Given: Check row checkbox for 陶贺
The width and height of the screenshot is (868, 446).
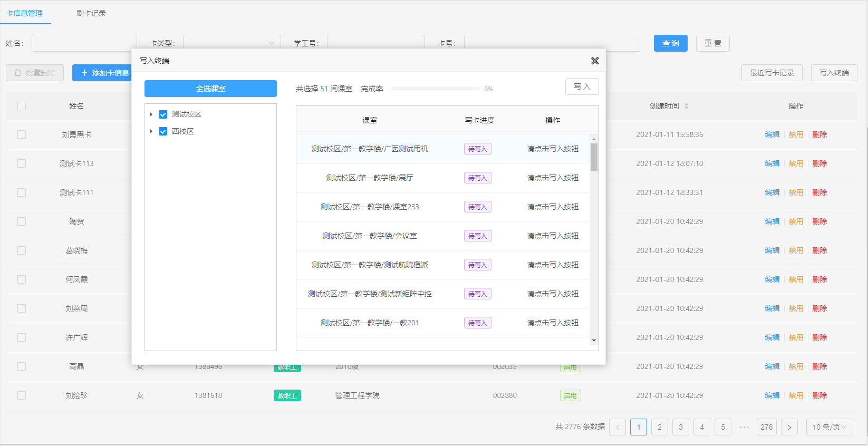Looking at the screenshot, I should pyautogui.click(x=22, y=221).
